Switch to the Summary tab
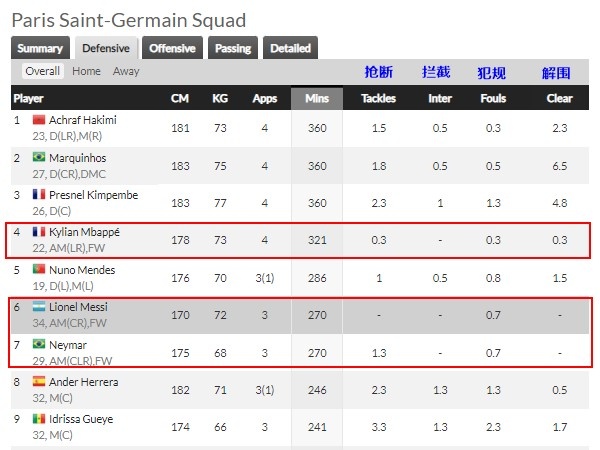This screenshot has width=600, height=450. (40, 48)
